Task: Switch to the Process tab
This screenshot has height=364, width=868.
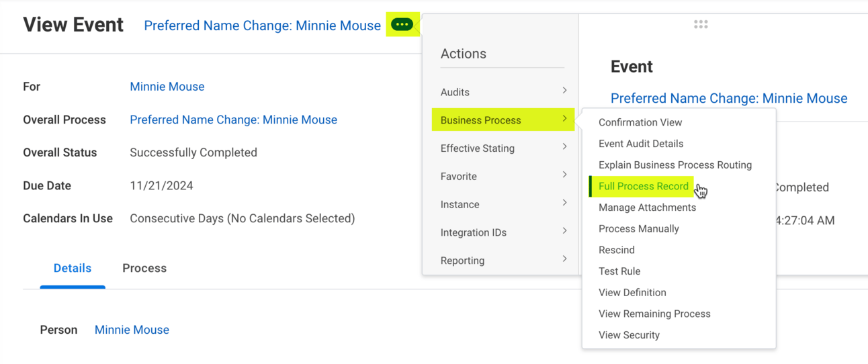Action: pos(144,268)
